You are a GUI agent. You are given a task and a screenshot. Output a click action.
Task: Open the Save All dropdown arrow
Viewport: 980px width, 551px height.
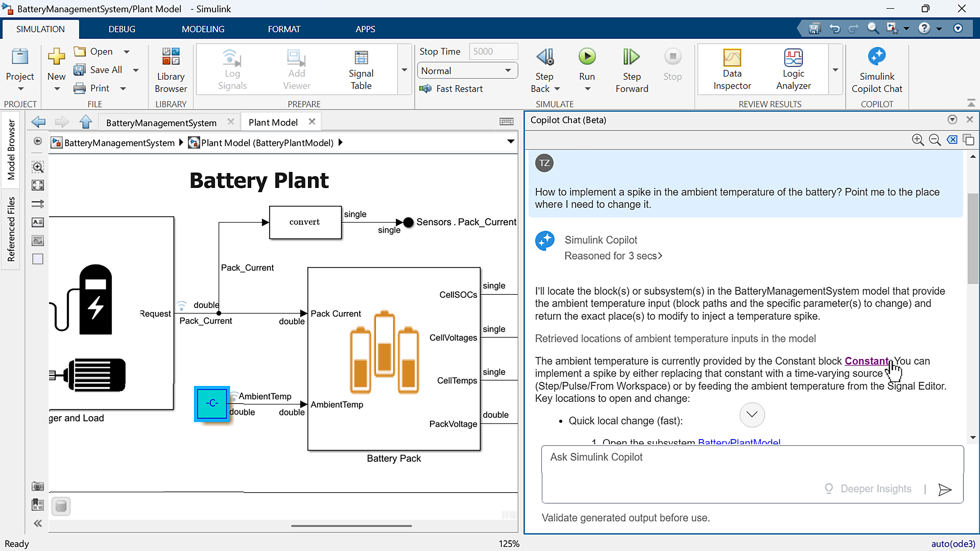click(136, 69)
